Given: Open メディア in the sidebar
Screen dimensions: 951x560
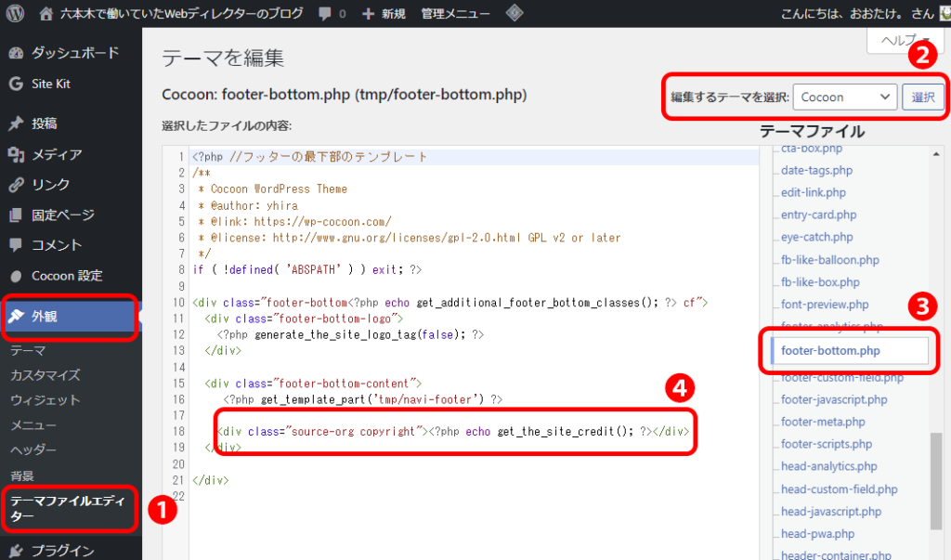Looking at the screenshot, I should tap(57, 154).
